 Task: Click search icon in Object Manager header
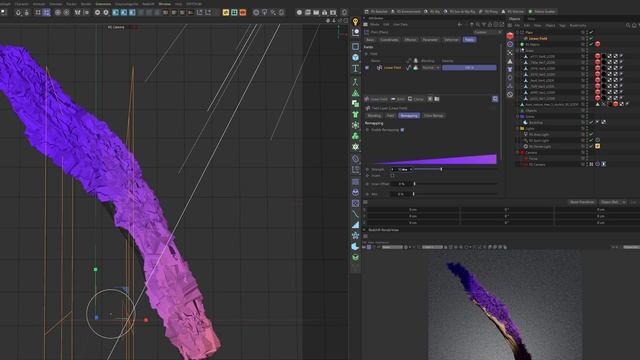click(628, 25)
